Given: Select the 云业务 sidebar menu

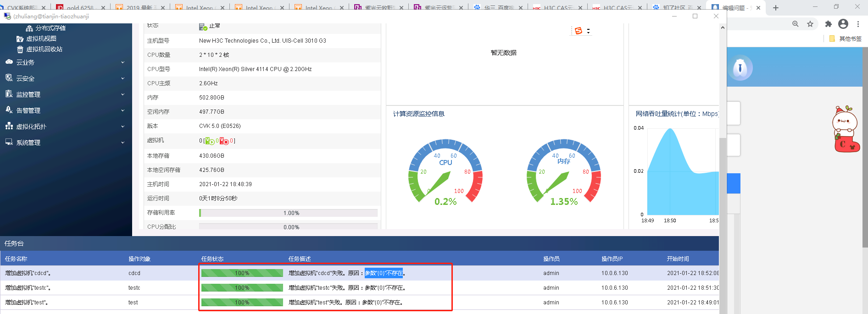Looking at the screenshot, I should pyautogui.click(x=65, y=62).
